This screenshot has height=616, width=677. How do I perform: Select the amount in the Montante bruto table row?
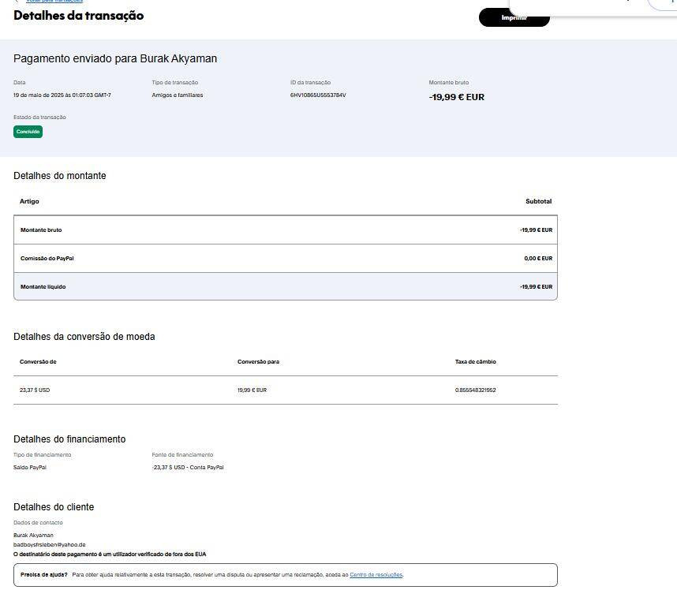537,230
